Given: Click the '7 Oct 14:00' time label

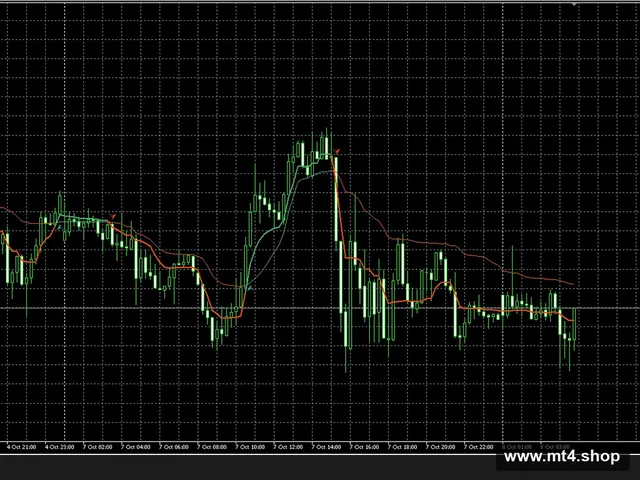Looking at the screenshot, I should pos(327,447).
